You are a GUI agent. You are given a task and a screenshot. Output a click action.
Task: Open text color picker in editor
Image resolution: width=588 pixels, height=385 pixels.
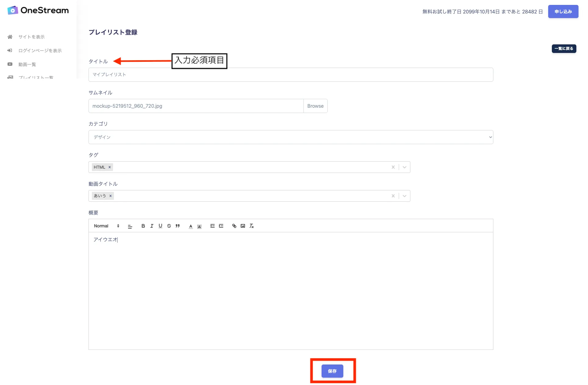point(190,226)
